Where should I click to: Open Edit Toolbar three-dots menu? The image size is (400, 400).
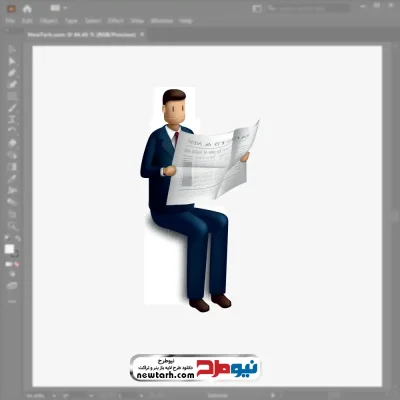pos(12,301)
